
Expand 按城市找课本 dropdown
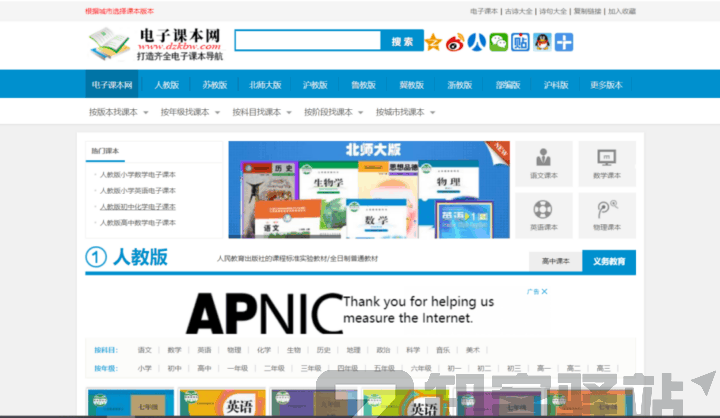pyautogui.click(x=406, y=112)
